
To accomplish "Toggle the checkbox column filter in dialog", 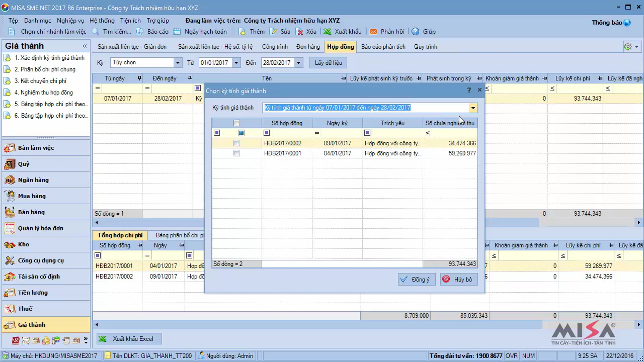I will (241, 133).
